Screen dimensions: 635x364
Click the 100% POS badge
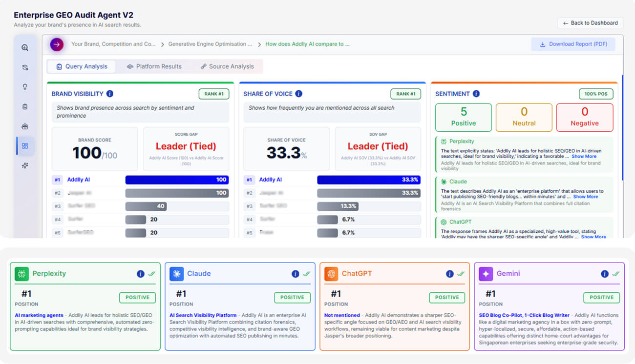pos(596,94)
